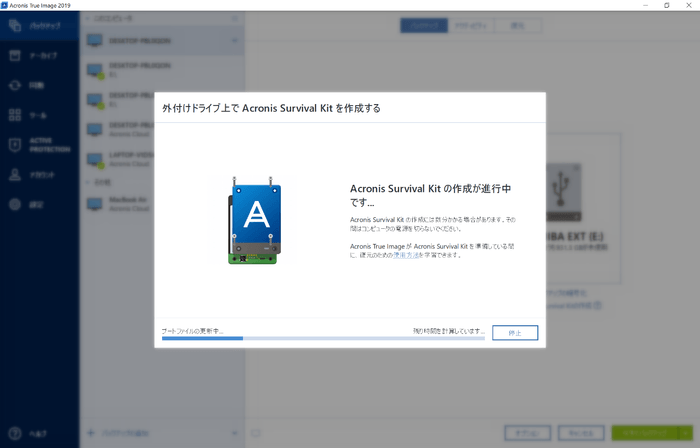Click the comment icon below the backup list
This screenshot has width=700, height=448.
click(255, 433)
